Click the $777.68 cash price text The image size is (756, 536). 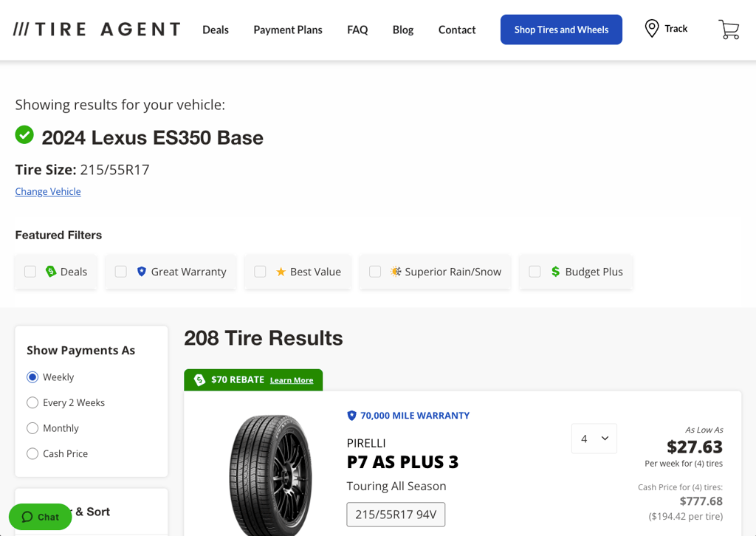[x=701, y=501]
